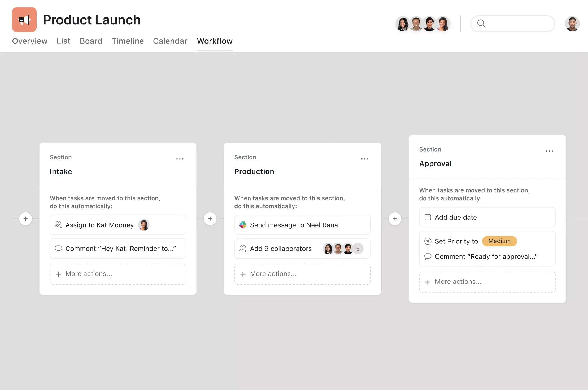Click the comment icon in Intake section

pyautogui.click(x=58, y=248)
